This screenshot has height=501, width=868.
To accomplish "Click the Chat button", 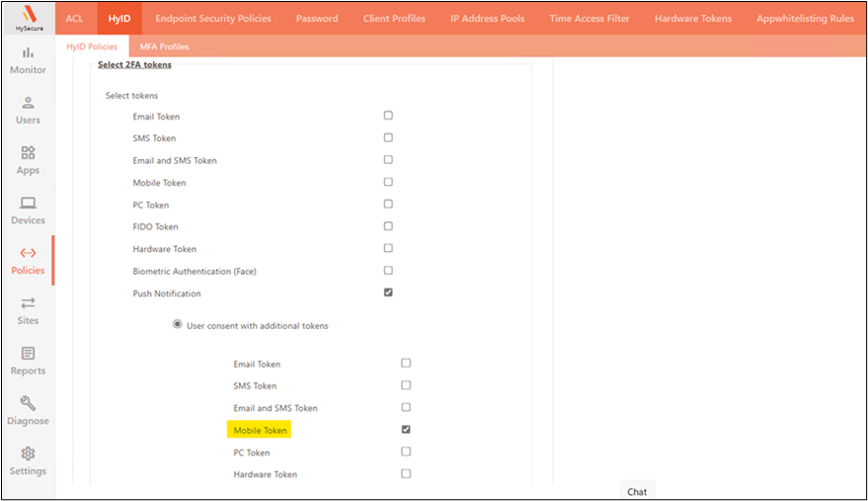I will click(637, 491).
